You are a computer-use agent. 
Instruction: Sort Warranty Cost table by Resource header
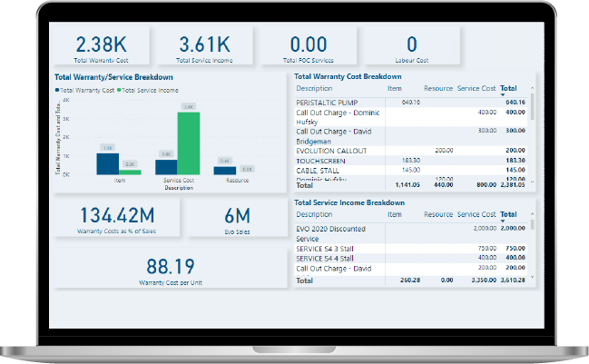(438, 88)
